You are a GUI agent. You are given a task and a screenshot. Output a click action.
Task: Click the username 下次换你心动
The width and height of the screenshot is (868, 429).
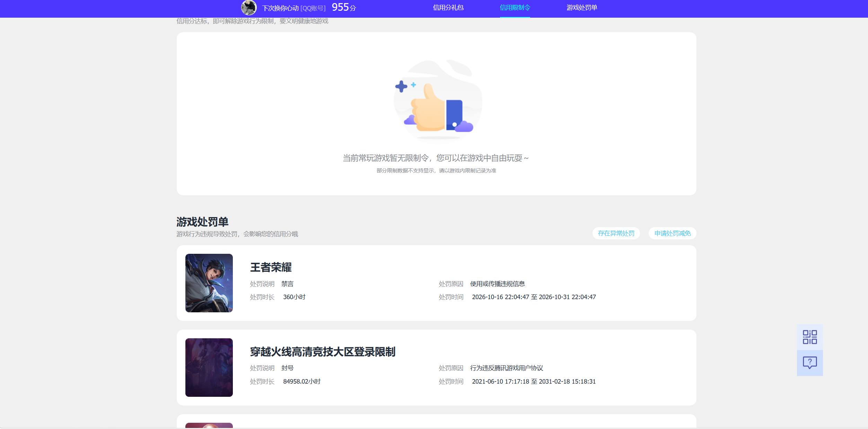tap(280, 8)
